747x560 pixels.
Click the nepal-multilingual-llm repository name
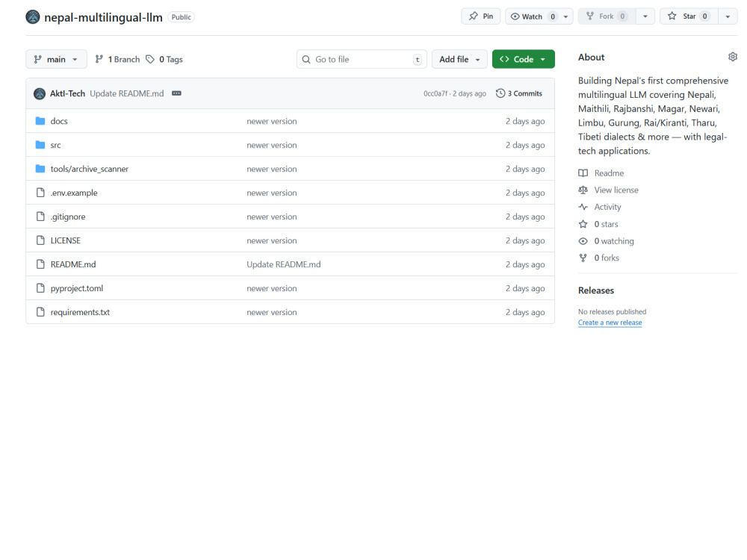pos(103,17)
